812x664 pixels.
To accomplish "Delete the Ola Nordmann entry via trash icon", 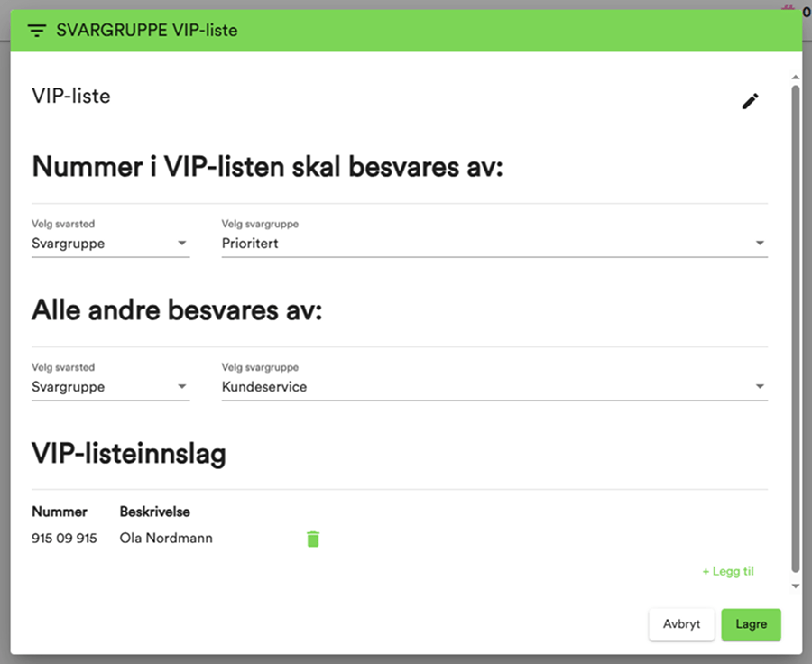I will [313, 538].
